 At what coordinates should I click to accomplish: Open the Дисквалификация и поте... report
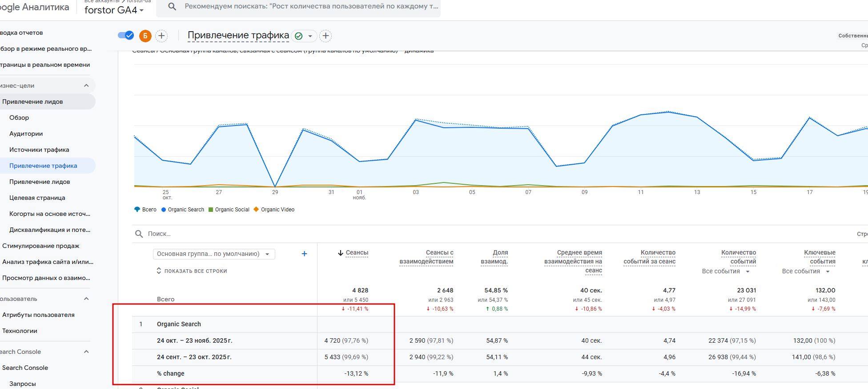point(50,230)
